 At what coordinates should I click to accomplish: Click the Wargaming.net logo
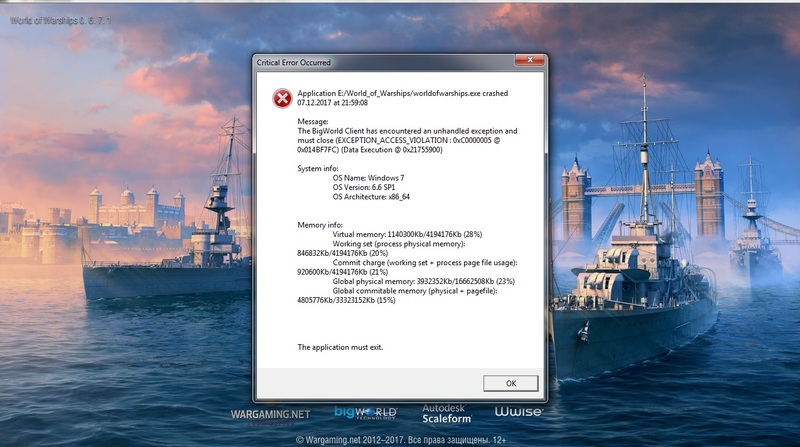(x=269, y=412)
